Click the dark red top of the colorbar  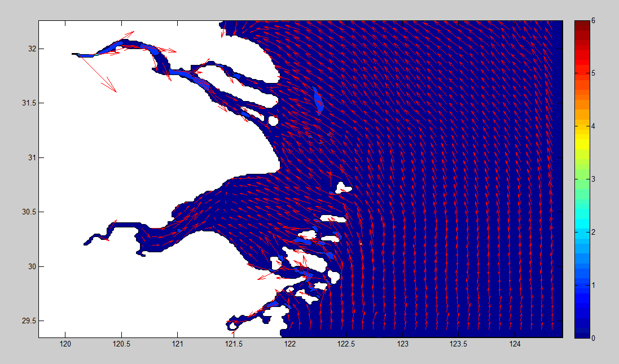(x=582, y=24)
